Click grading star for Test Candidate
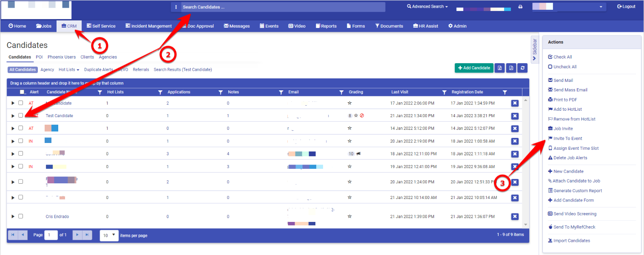This screenshot has width=644, height=255. pyautogui.click(x=356, y=115)
